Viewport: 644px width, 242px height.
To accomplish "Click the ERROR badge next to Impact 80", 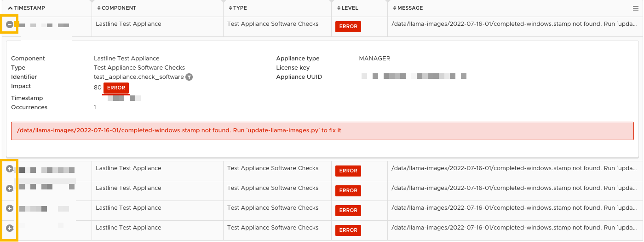I will 116,88.
